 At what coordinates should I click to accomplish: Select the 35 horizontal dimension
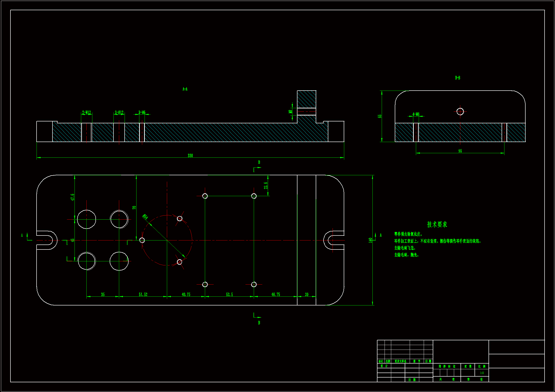pyautogui.click(x=103, y=295)
